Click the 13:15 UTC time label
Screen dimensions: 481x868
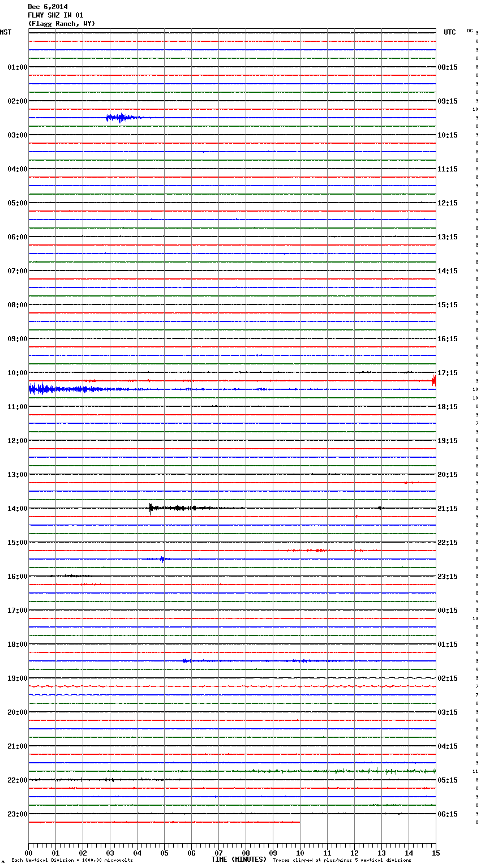(448, 237)
